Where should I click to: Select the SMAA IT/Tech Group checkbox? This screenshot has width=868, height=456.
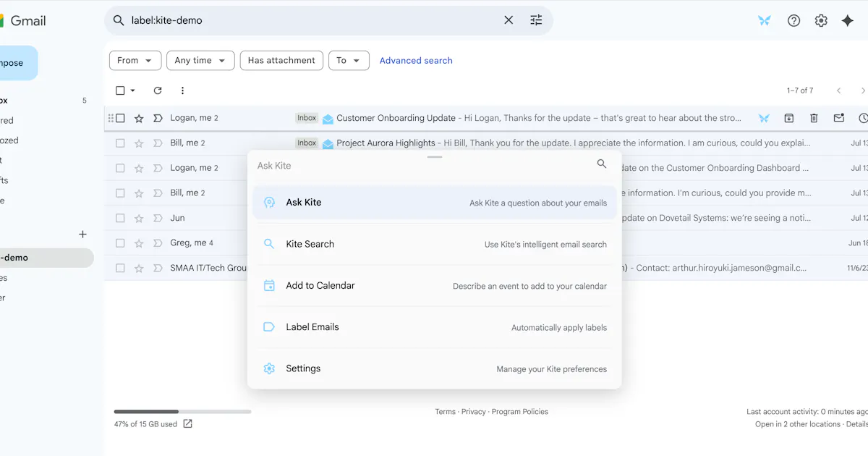tap(120, 268)
